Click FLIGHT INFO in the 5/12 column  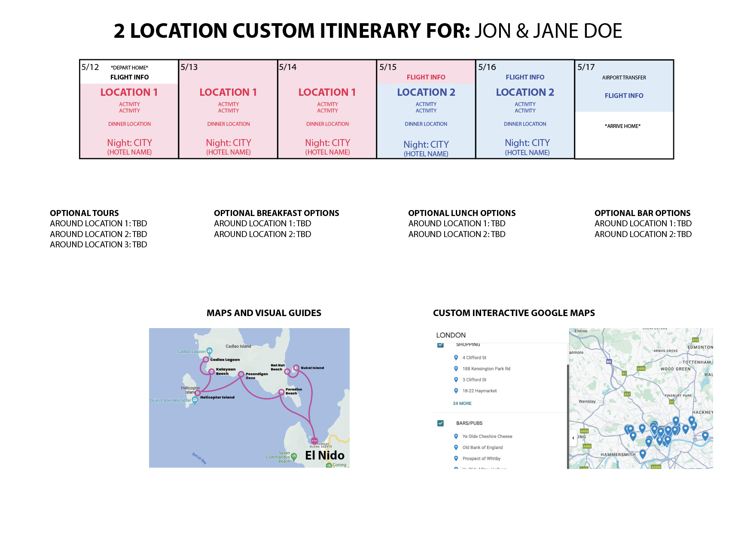[x=129, y=77]
